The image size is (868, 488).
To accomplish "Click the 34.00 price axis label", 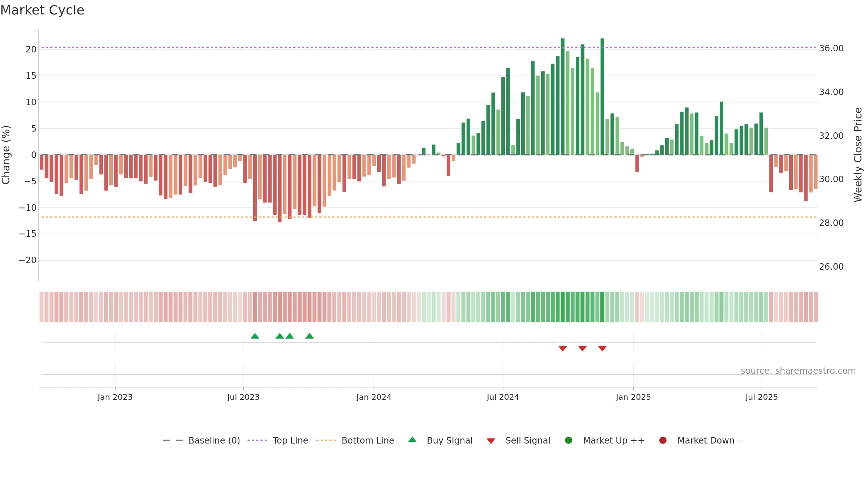I will click(831, 92).
